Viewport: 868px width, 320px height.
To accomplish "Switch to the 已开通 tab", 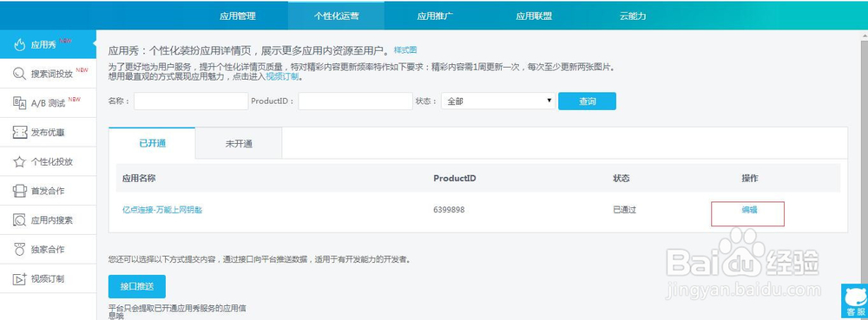I will coord(152,143).
